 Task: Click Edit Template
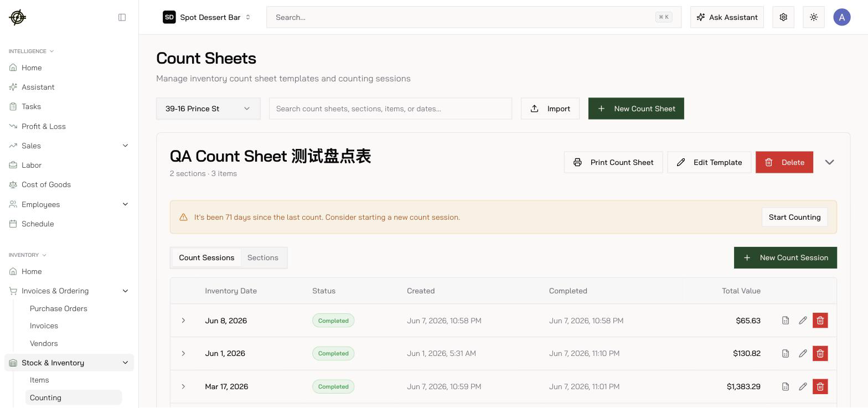click(709, 162)
